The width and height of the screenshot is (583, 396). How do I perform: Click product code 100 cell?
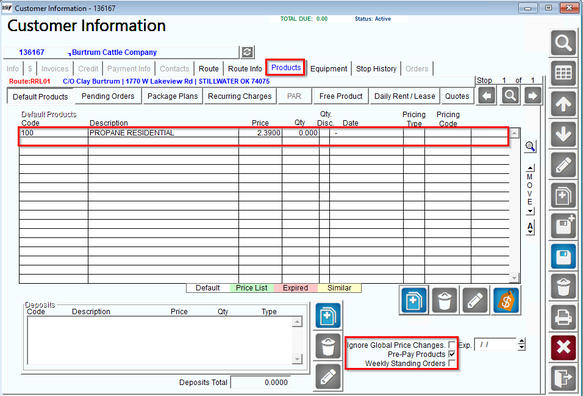coord(54,133)
